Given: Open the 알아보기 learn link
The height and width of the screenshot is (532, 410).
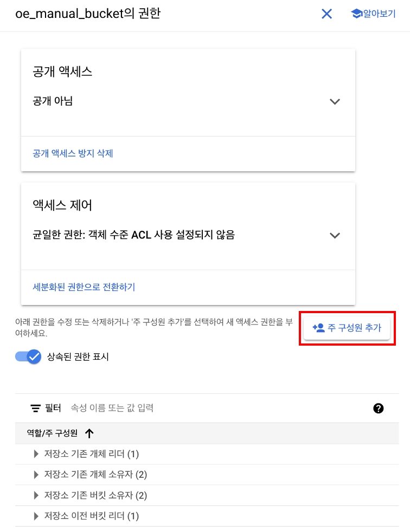Looking at the screenshot, I should click(379, 14).
